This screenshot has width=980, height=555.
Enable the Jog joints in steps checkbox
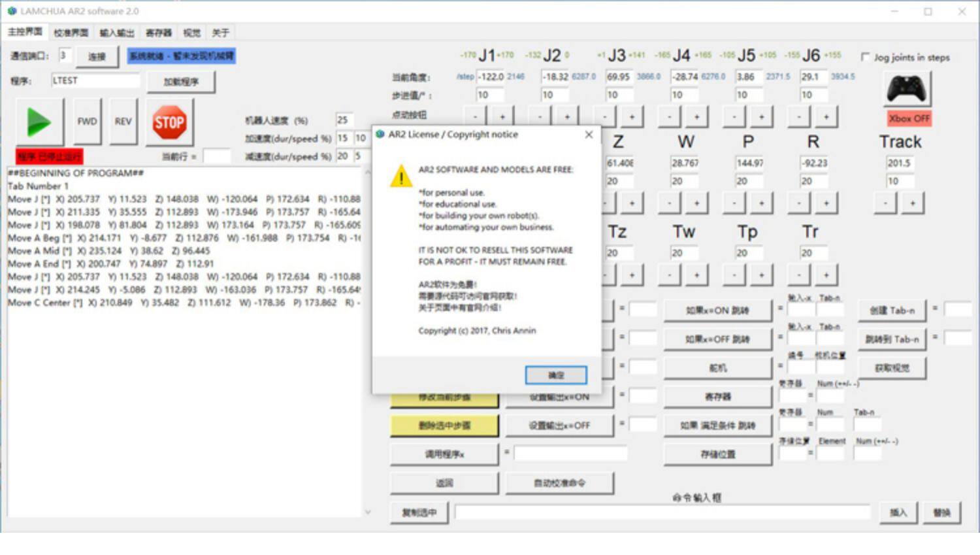coord(866,58)
